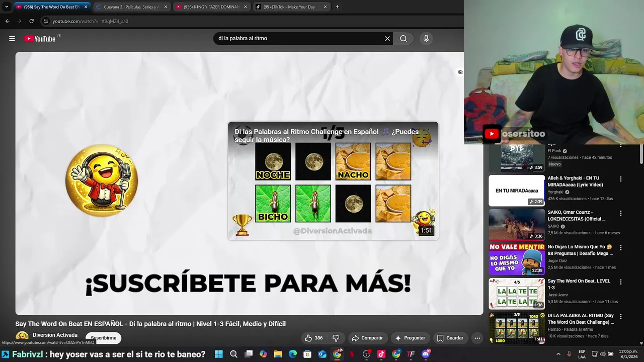Image resolution: width=644 pixels, height=362 pixels.
Task: Open a new browser tab
Action: coord(337,7)
